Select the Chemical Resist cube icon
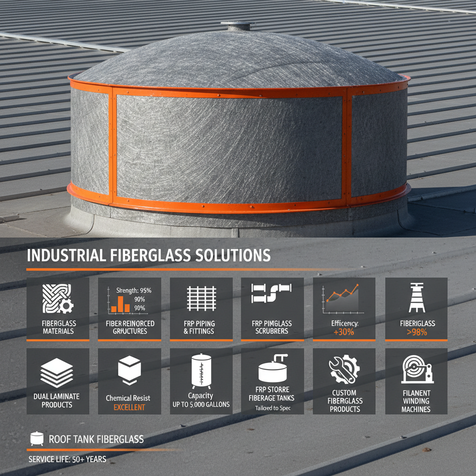Screen dimensions: 476x476 point(129,370)
